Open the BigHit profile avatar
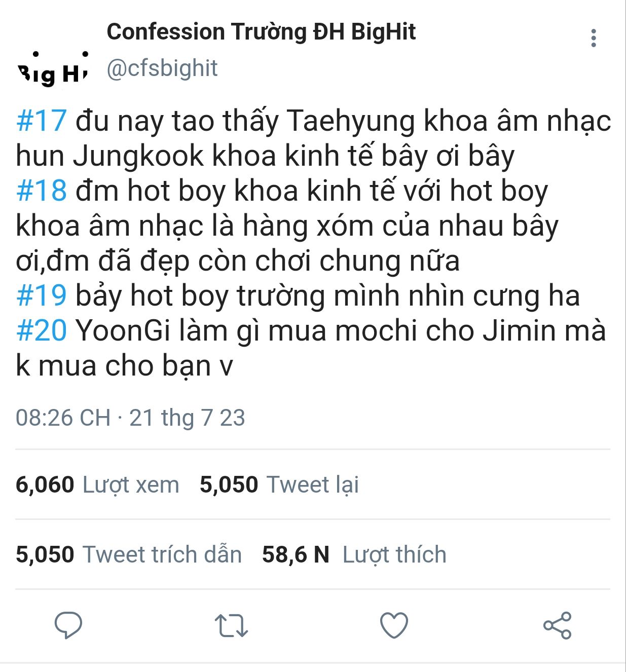 (53, 68)
